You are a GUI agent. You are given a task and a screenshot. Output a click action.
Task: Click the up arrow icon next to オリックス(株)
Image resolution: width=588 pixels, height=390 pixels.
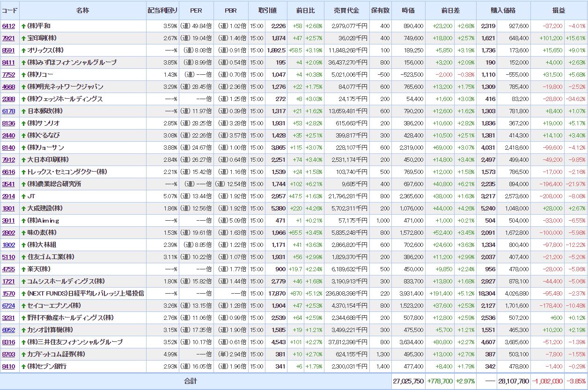23,51
